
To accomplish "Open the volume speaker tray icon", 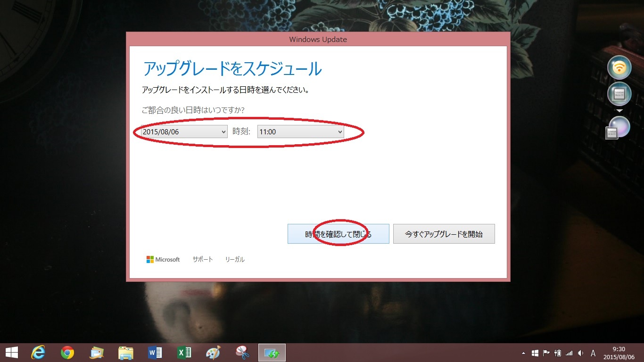I will tap(580, 353).
